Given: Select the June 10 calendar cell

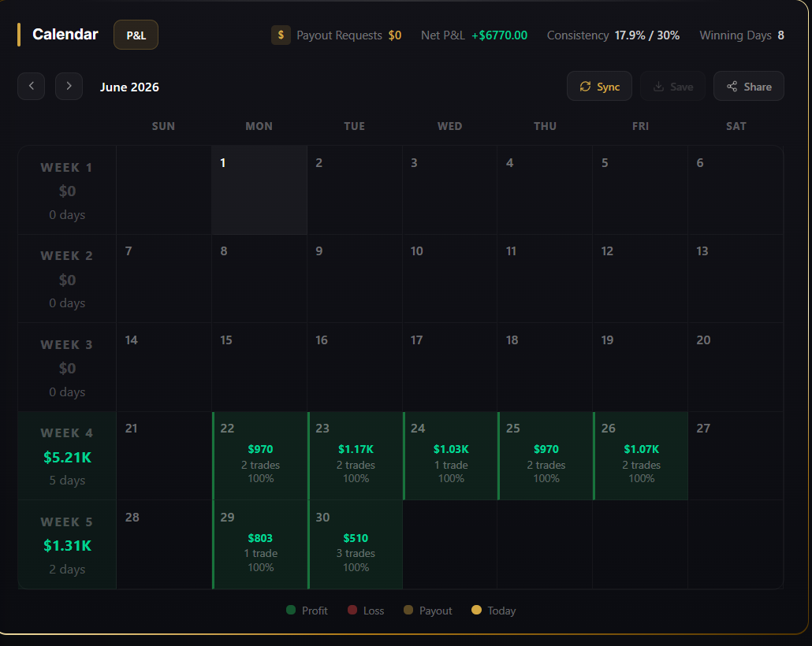Looking at the screenshot, I should pyautogui.click(x=450, y=278).
